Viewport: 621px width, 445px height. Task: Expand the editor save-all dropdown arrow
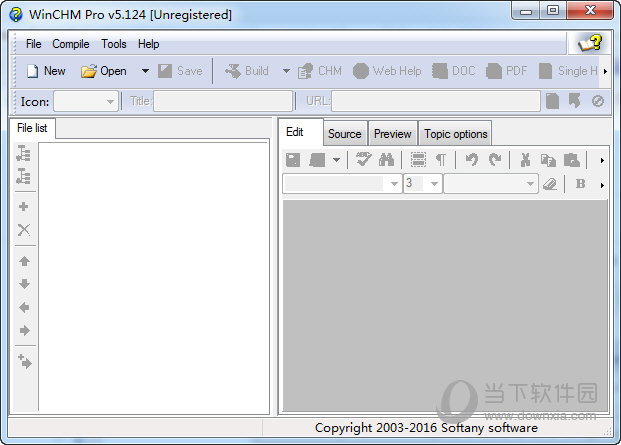[x=336, y=160]
